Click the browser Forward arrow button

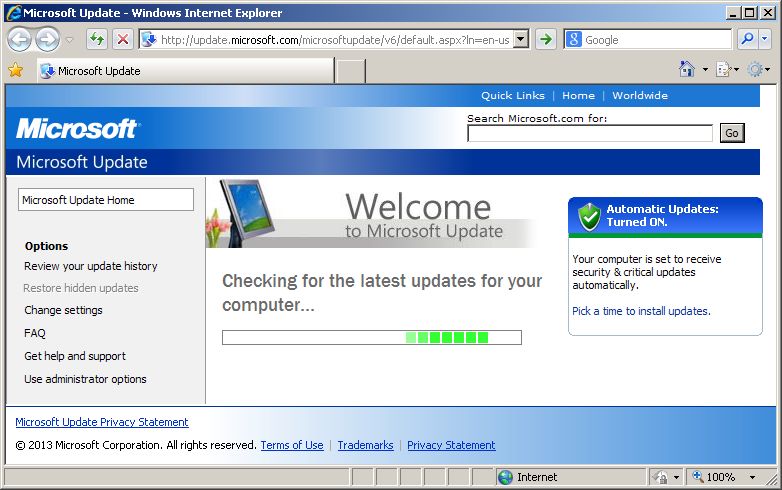point(47,39)
